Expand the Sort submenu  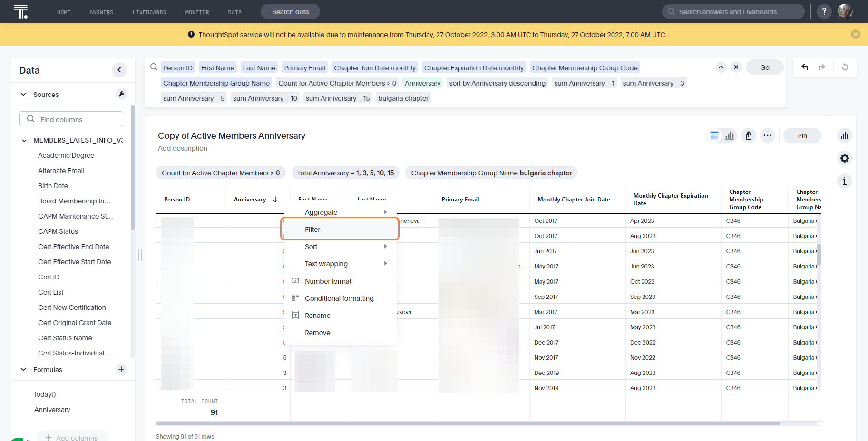point(341,246)
